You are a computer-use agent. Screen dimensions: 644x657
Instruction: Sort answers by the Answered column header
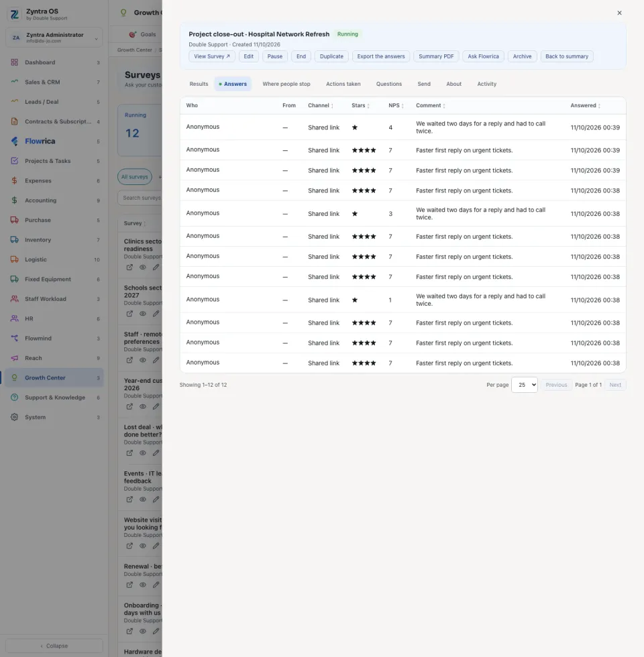tap(585, 106)
